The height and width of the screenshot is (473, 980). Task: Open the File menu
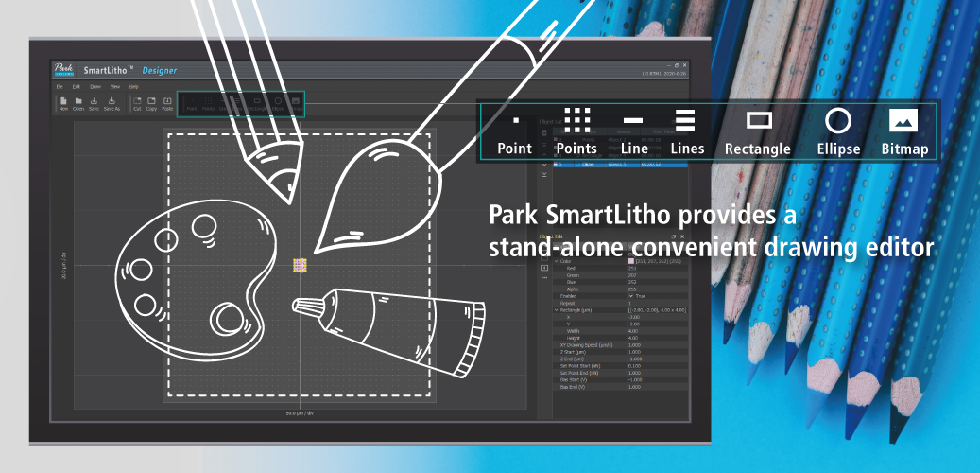click(x=60, y=86)
